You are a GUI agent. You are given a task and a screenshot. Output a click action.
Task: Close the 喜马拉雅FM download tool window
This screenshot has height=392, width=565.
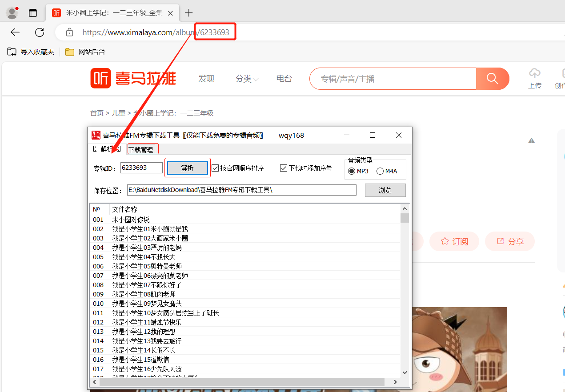(x=399, y=135)
